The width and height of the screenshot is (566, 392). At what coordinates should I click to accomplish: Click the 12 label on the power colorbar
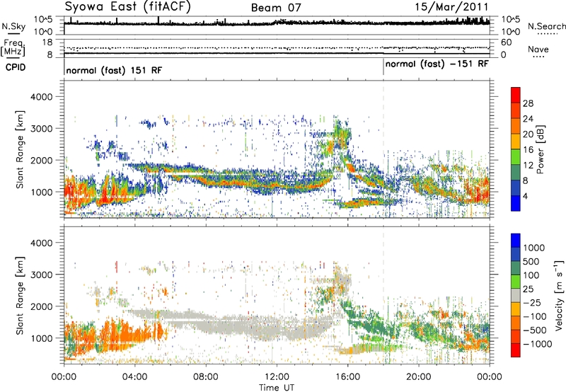pyautogui.click(x=528, y=166)
